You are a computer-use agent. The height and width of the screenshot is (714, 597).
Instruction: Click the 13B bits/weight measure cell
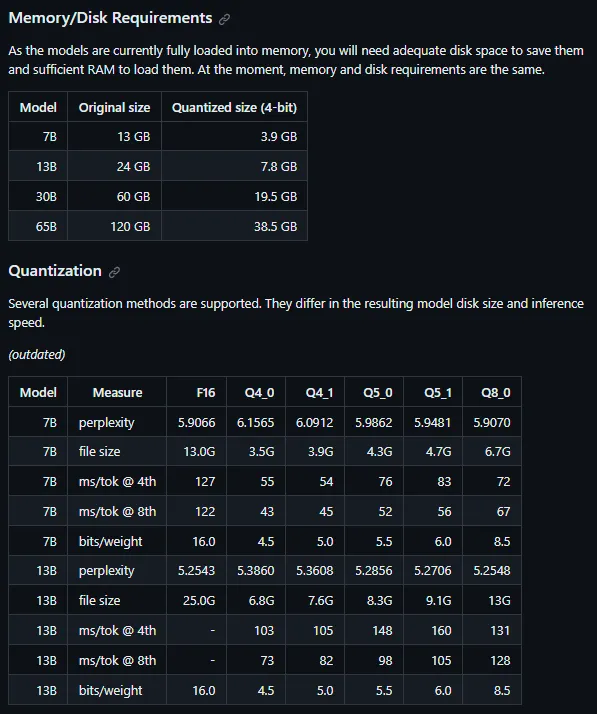(117, 690)
